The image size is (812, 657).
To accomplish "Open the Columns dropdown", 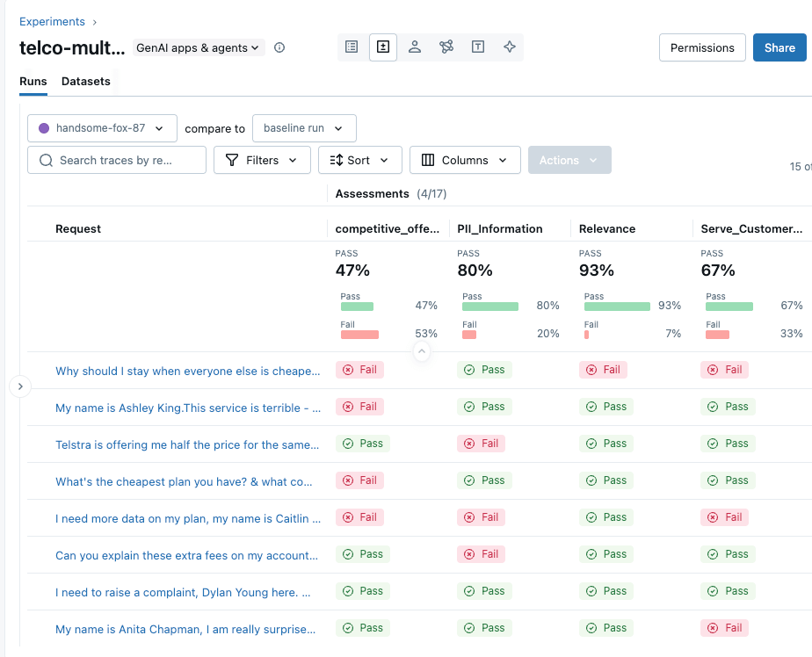I will (465, 160).
